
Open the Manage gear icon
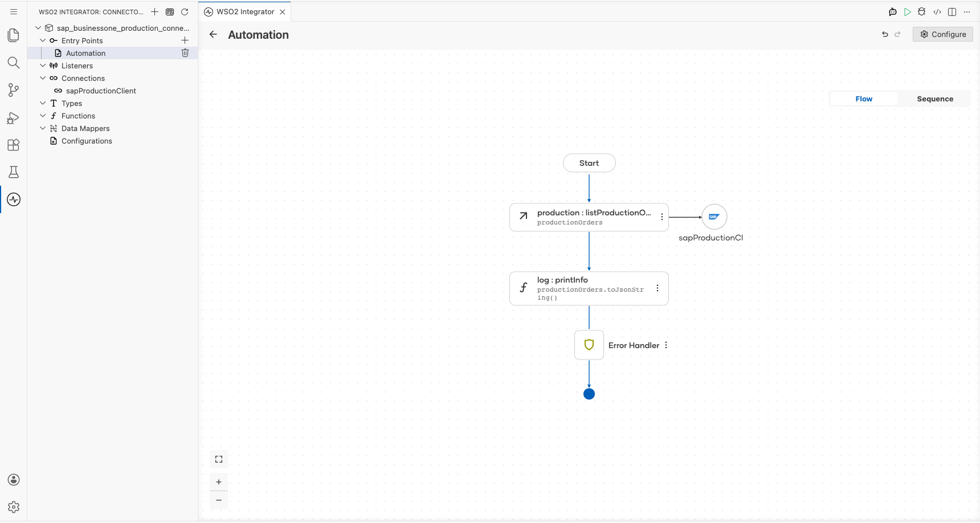pos(14,507)
